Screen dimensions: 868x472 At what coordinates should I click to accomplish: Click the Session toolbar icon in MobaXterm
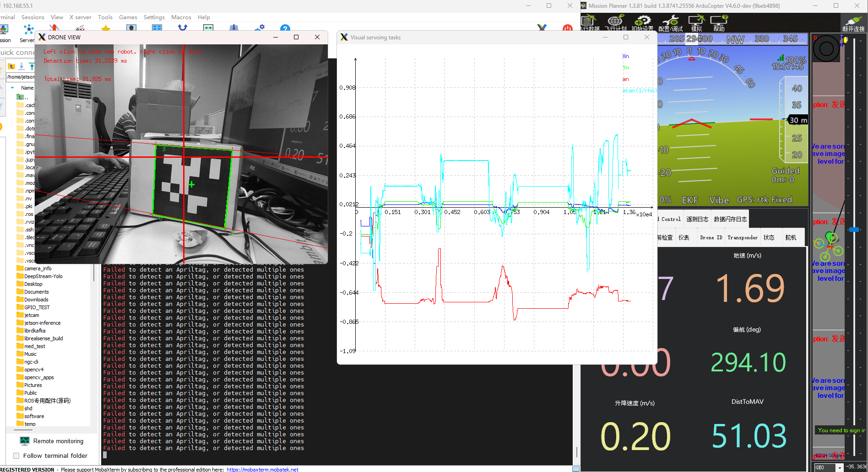tap(5, 33)
